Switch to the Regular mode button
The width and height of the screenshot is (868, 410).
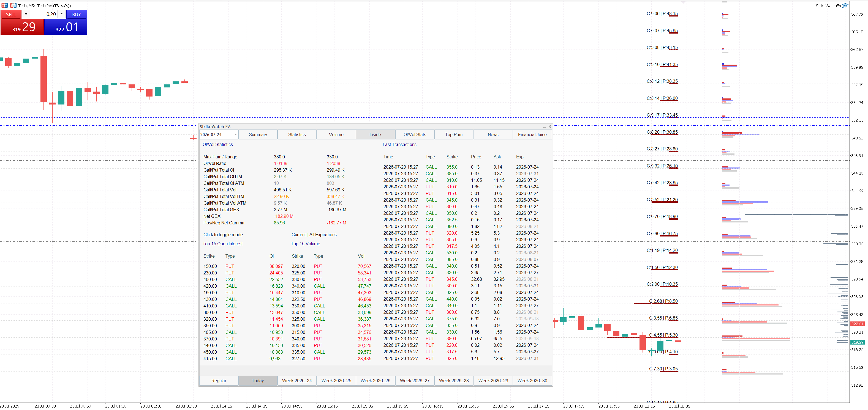[219, 380]
